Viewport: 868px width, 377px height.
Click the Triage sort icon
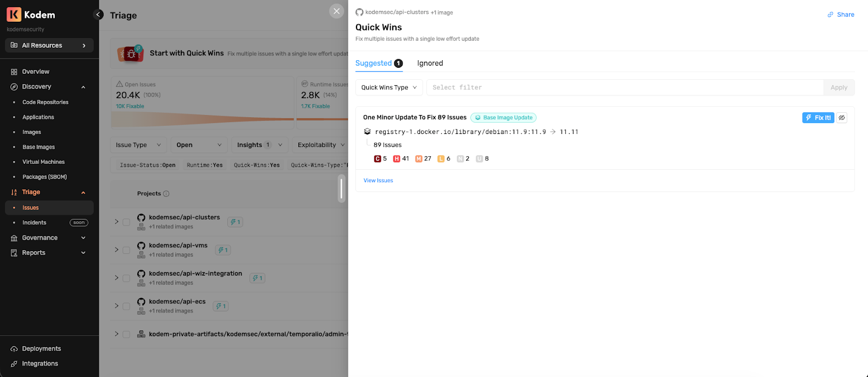point(14,192)
